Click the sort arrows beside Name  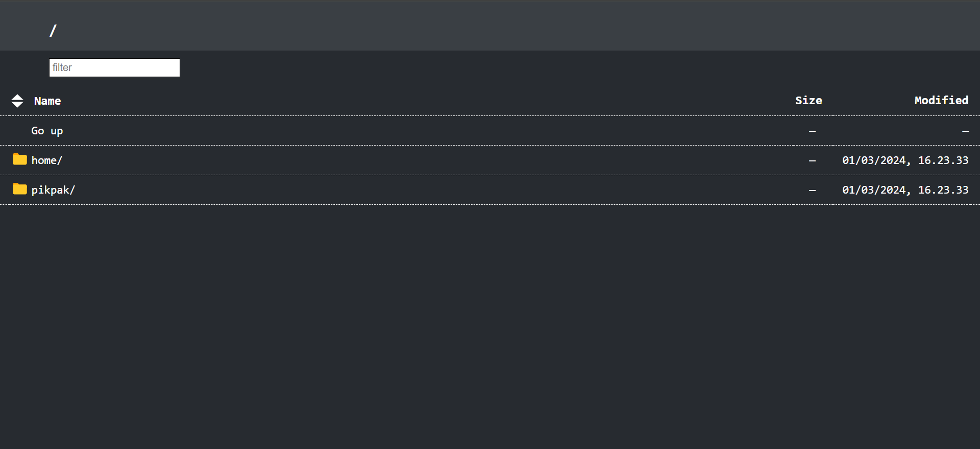pos(17,101)
